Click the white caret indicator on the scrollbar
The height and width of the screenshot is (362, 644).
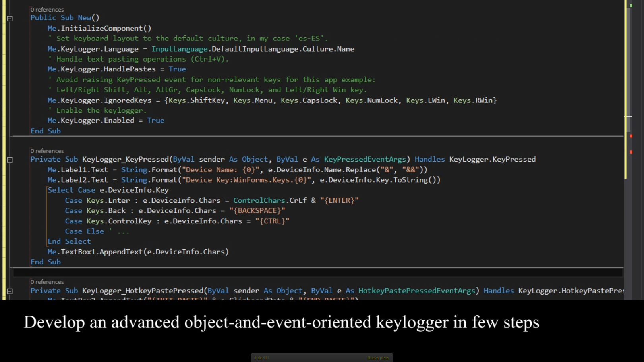pos(629,116)
